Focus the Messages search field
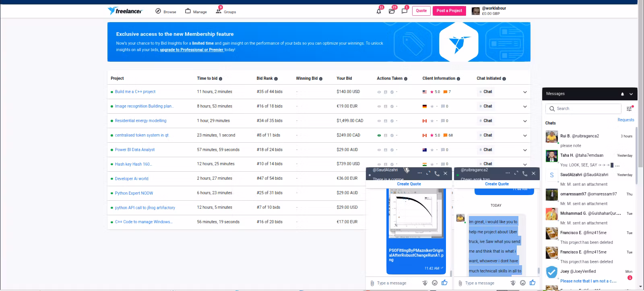 tap(584, 109)
